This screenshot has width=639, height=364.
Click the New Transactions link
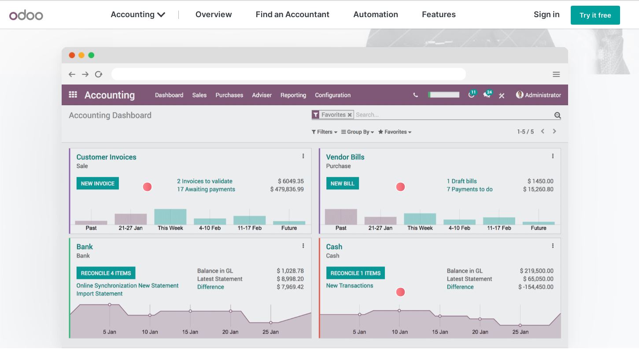[x=350, y=286]
